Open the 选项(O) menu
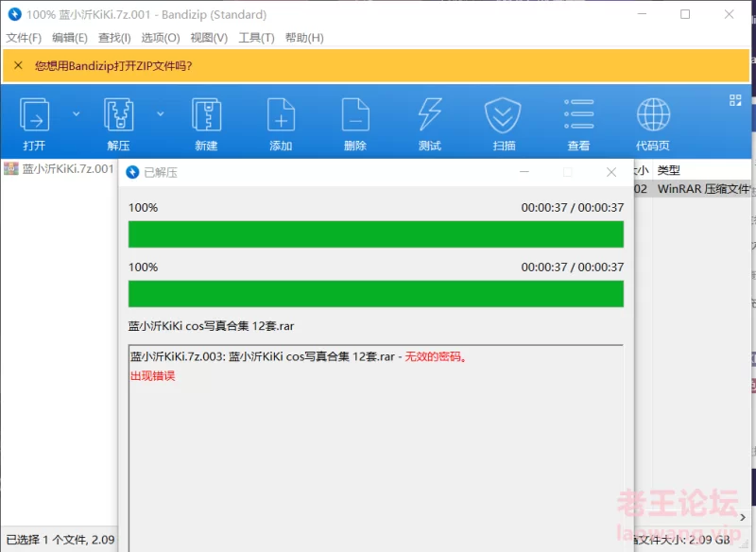This screenshot has width=756, height=552. [x=161, y=38]
